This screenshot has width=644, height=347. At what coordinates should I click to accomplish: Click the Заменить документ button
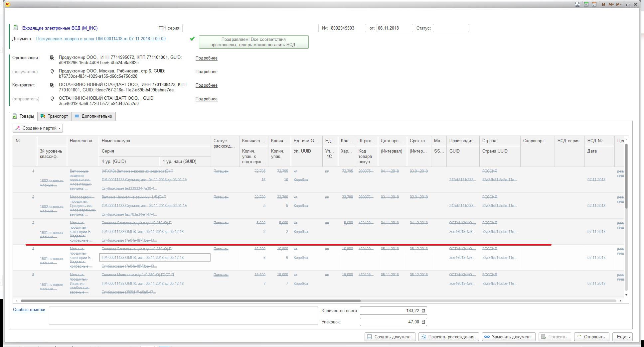click(x=509, y=337)
